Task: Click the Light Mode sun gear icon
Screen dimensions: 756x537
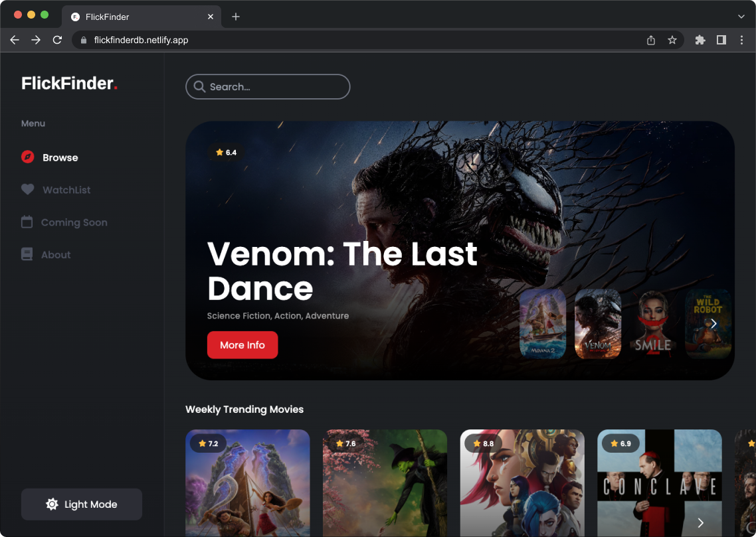Action: point(52,504)
